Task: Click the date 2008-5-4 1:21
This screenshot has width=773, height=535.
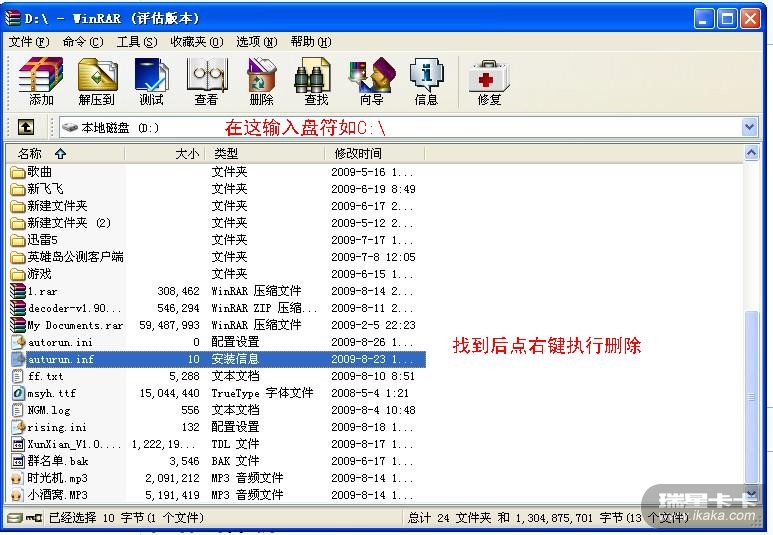Action: (370, 393)
